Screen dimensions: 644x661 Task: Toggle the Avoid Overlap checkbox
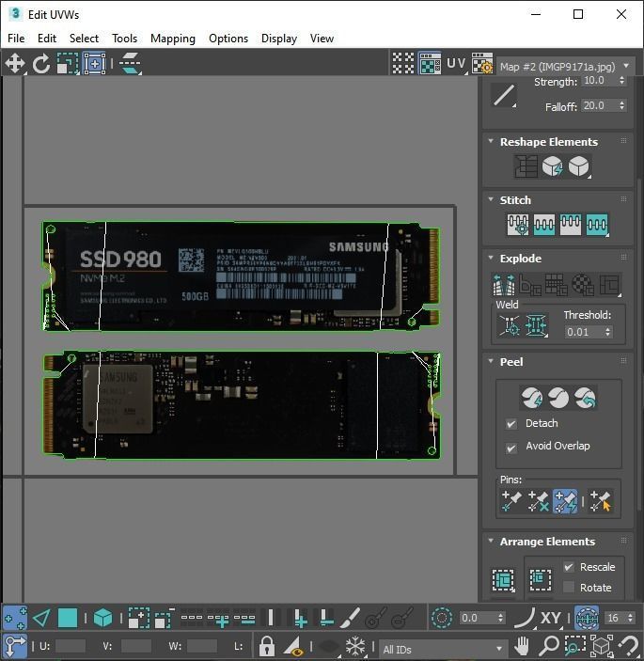[511, 449]
